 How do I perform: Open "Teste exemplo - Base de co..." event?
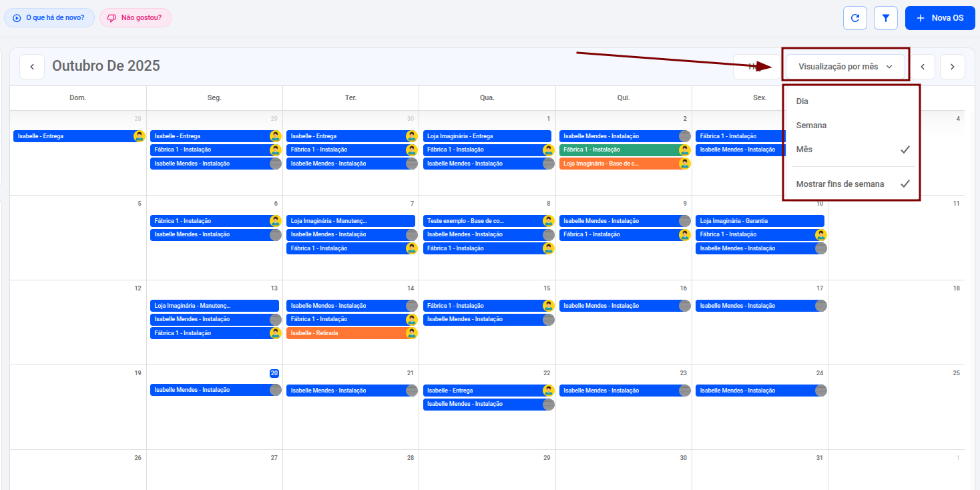coord(489,221)
